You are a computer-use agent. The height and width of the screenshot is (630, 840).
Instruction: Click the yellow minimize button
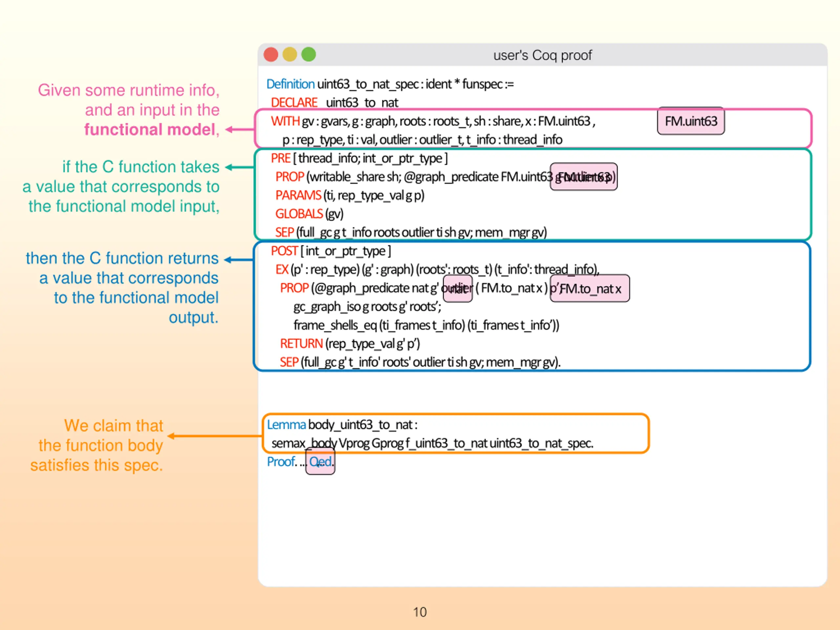click(290, 54)
